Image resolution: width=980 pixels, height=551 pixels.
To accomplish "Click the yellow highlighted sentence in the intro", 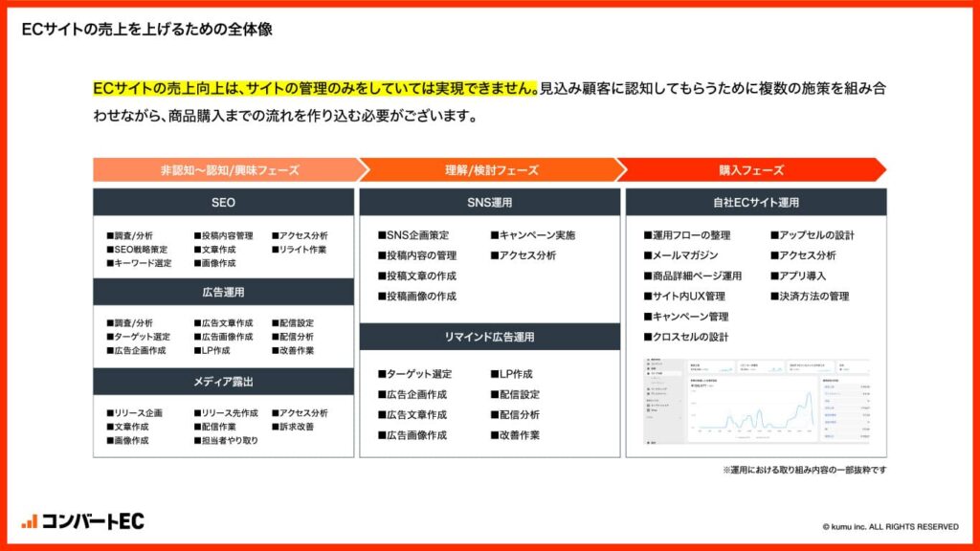I will 314,89.
